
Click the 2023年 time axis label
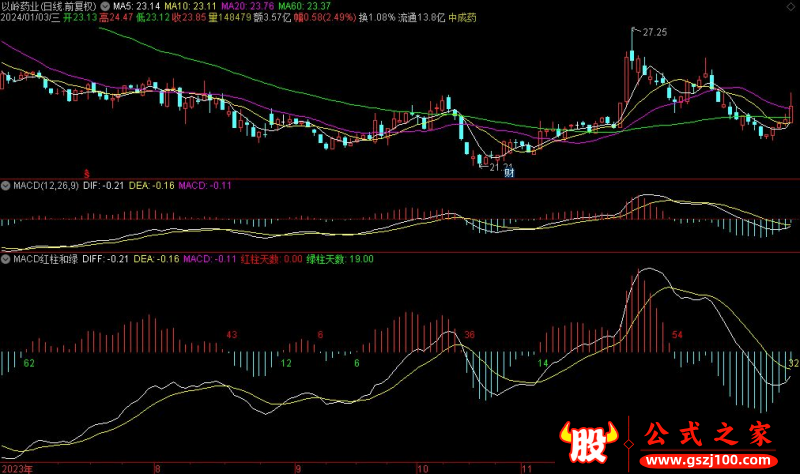tap(17, 467)
